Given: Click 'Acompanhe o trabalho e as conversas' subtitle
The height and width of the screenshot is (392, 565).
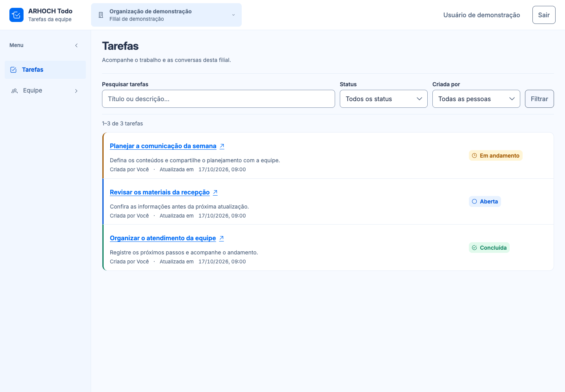Looking at the screenshot, I should [x=166, y=60].
